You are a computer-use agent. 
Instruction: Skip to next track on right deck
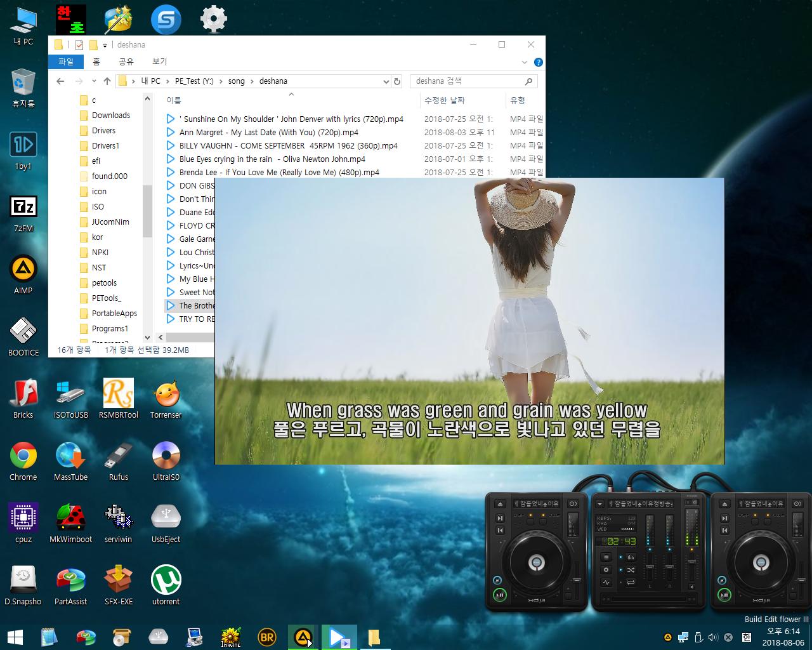coord(724,519)
